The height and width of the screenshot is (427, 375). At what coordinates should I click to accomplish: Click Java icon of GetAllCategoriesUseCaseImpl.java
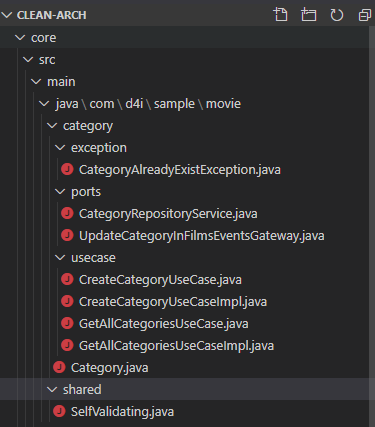67,345
